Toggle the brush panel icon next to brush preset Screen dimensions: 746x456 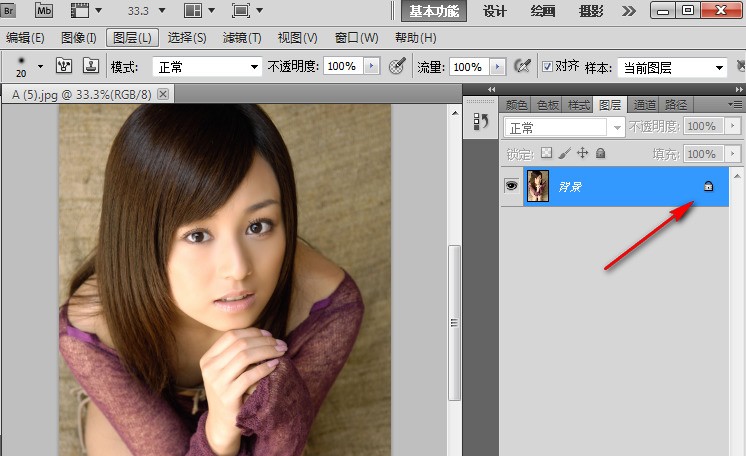coord(64,67)
